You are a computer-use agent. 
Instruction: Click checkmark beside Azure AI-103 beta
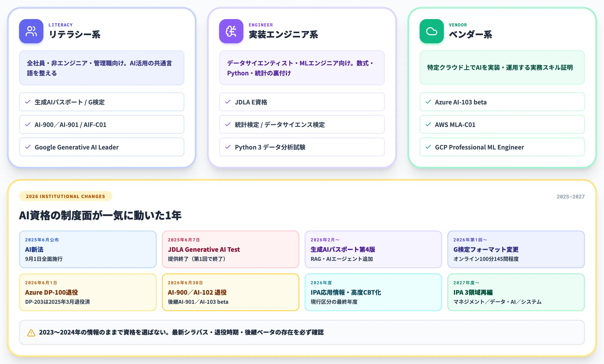click(428, 102)
